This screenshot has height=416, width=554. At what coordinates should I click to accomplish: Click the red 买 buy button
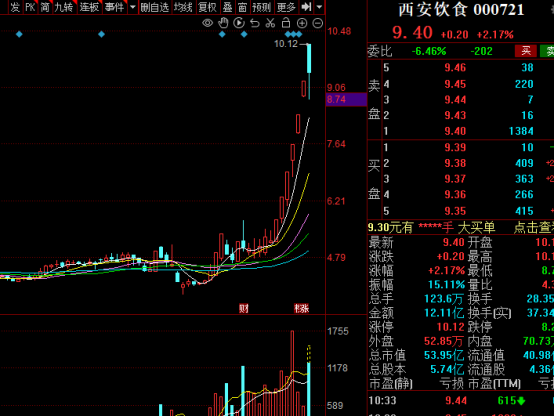pyautogui.click(x=526, y=51)
